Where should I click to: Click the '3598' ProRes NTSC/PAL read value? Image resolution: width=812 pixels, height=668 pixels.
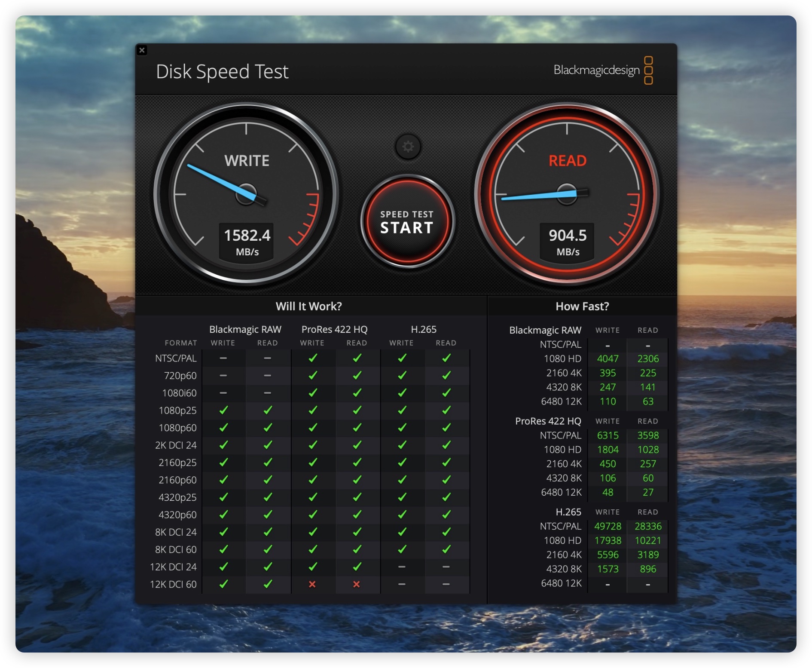pos(648,435)
